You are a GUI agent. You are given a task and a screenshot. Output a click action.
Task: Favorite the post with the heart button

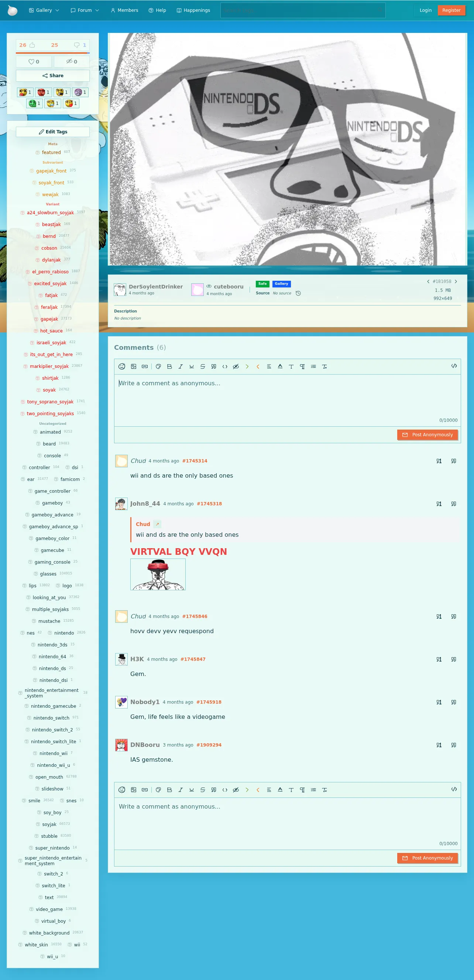point(34,62)
